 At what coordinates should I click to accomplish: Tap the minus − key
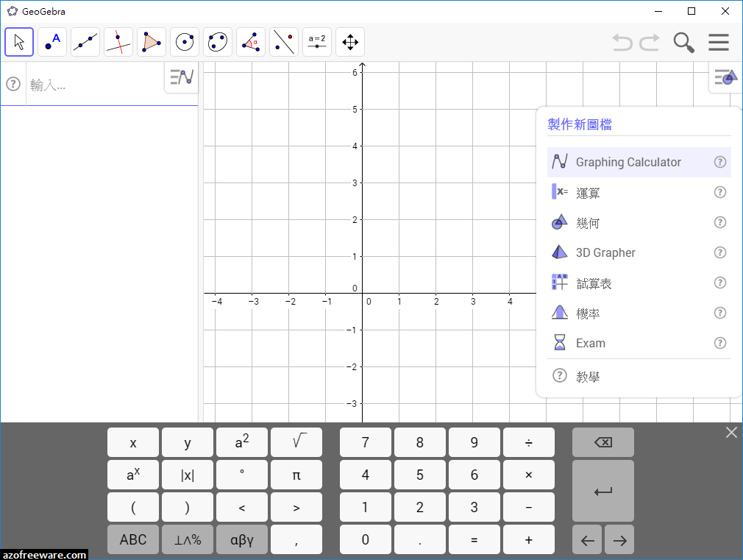(529, 507)
